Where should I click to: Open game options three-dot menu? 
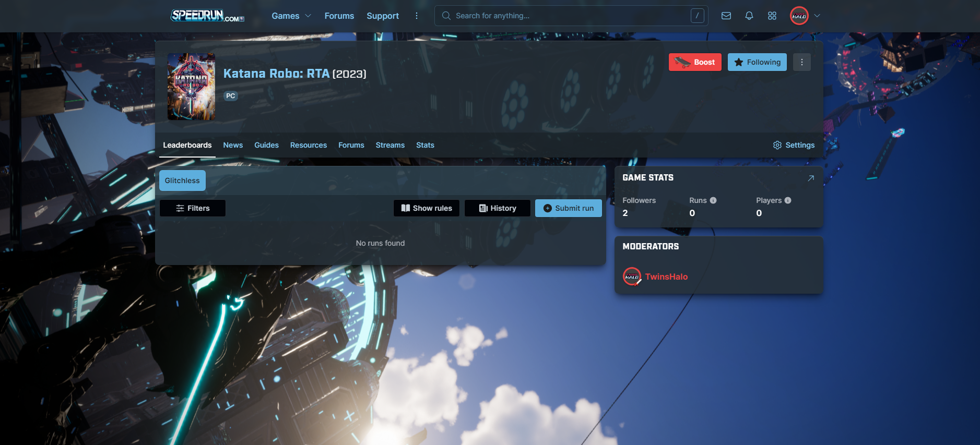coord(802,62)
